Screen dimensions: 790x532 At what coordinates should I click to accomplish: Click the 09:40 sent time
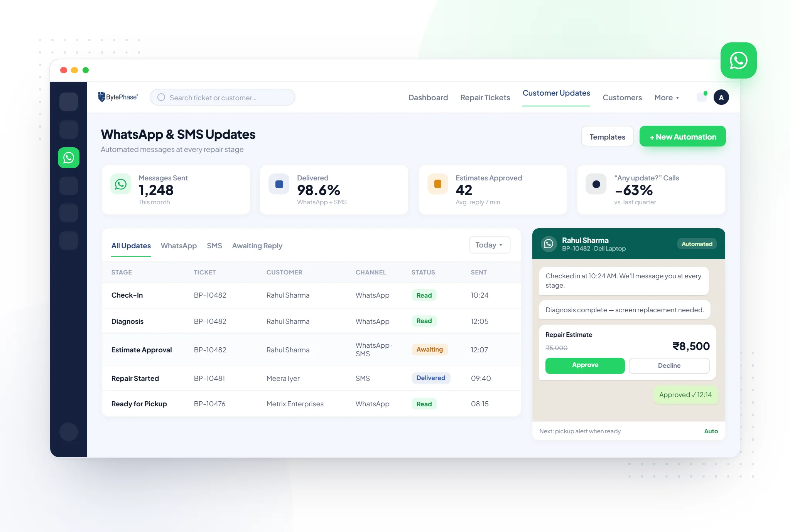pyautogui.click(x=481, y=379)
